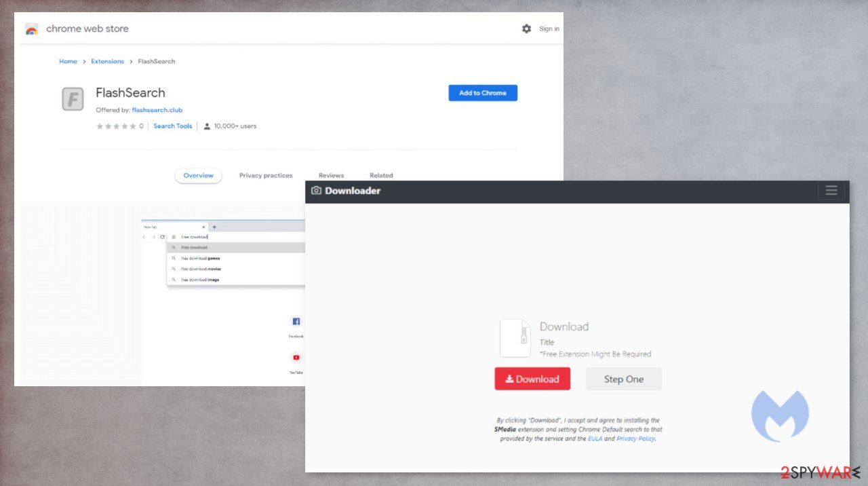
Task: Click the Facebook shortcut icon in the preview
Action: [x=296, y=321]
